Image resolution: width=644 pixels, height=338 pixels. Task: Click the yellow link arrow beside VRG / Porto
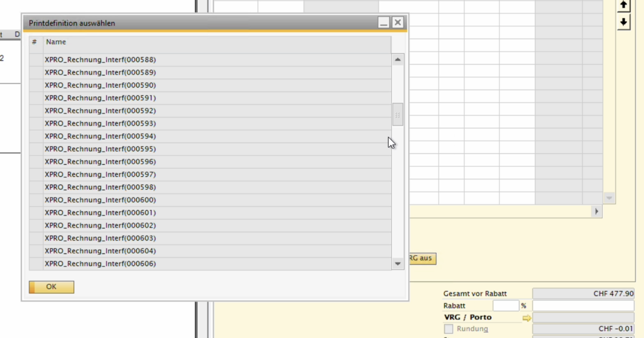(526, 318)
